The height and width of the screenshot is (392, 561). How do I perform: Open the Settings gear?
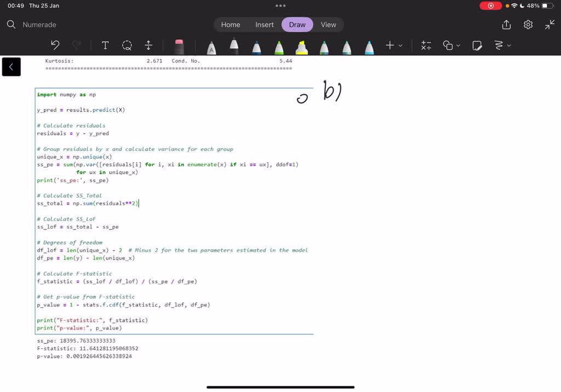click(x=528, y=25)
